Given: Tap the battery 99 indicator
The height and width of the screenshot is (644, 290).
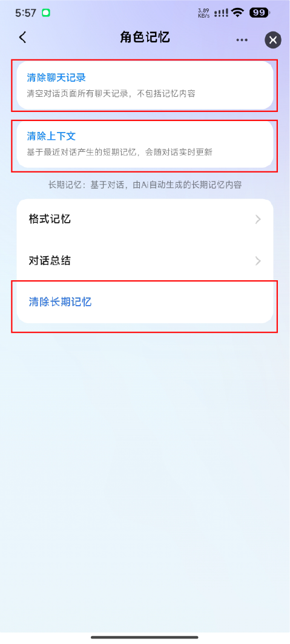Looking at the screenshot, I should 259,13.
